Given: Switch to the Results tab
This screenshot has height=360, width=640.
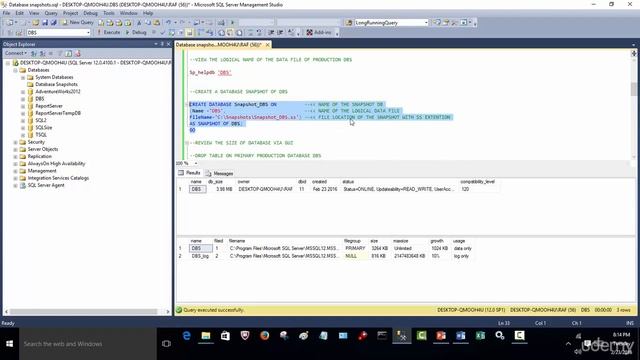Looking at the screenshot, I should [189, 173].
